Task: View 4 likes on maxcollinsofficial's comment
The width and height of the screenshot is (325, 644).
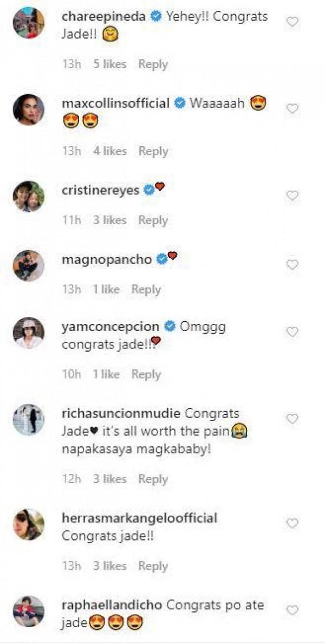Action: (111, 151)
